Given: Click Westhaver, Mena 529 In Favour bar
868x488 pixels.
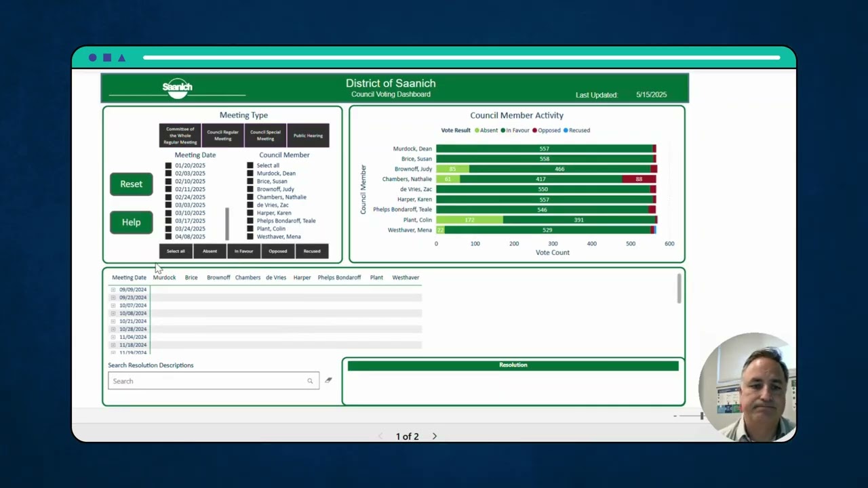Looking at the screenshot, I should point(547,230).
